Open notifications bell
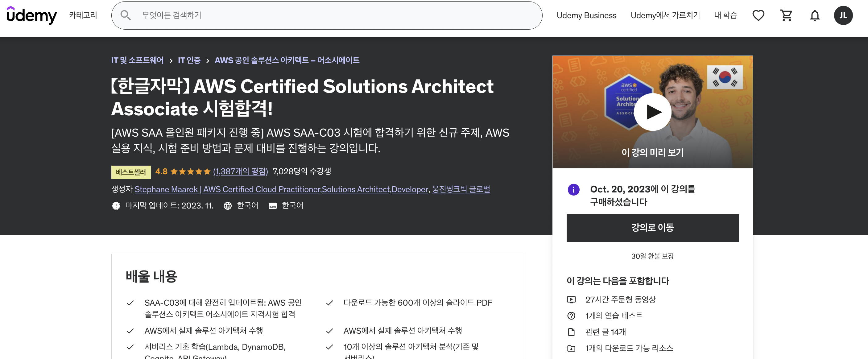This screenshot has width=868, height=359. [814, 15]
